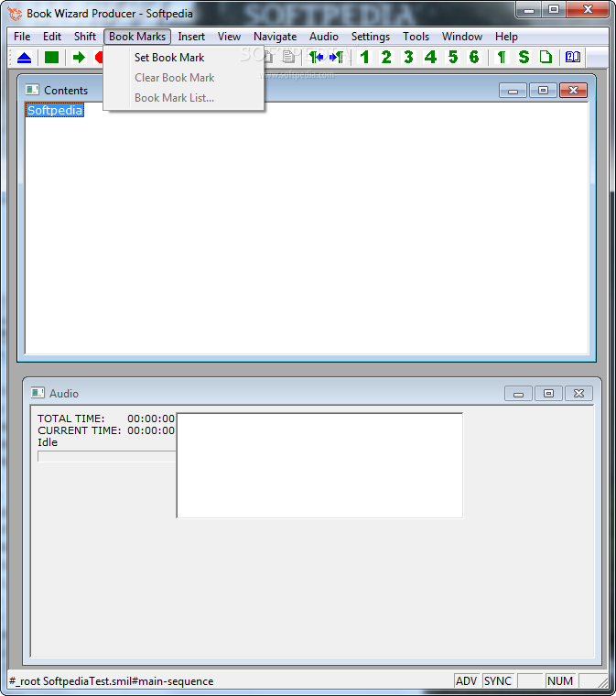Click status text SoftpediaTest.smil#main-sequence
Viewport: 616px width, 696px height.
tap(128, 681)
